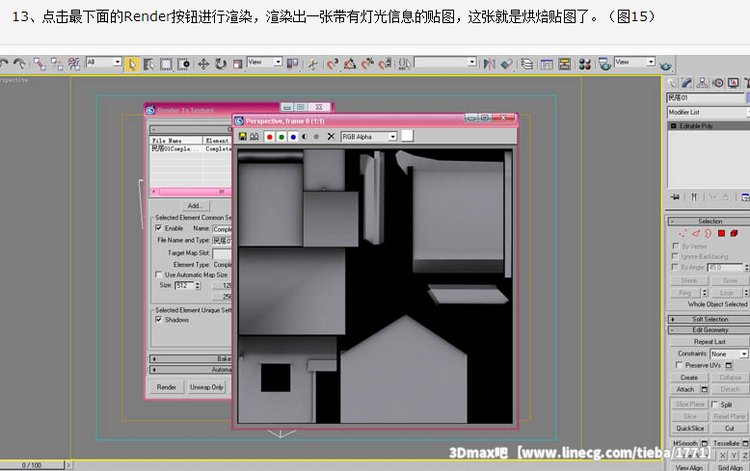The width and height of the screenshot is (750, 471).
Task: Toggle the Use Automatic Map Size checkbox
Action: pos(159,275)
